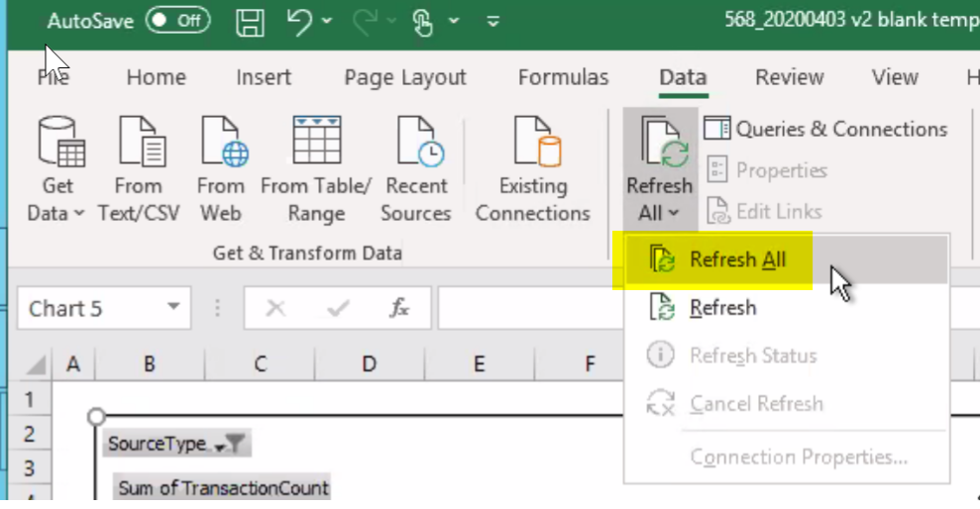The image size is (980, 509).
Task: Open the Name Box dropdown arrow
Action: (x=173, y=307)
